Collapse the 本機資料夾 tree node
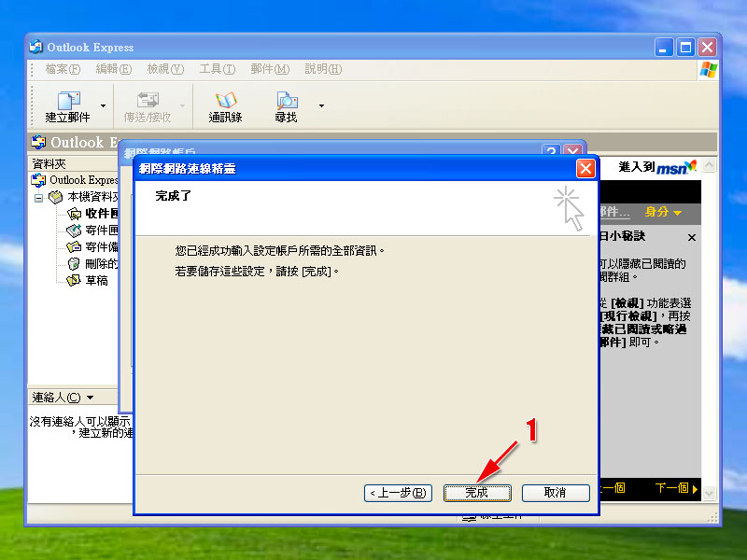Screen dimensions: 747x560 pyautogui.click(x=38, y=197)
